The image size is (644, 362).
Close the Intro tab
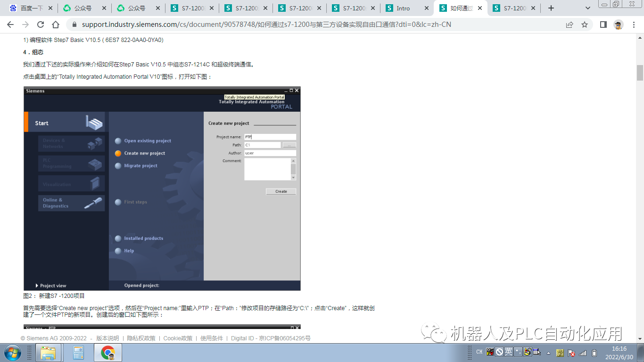(x=426, y=8)
